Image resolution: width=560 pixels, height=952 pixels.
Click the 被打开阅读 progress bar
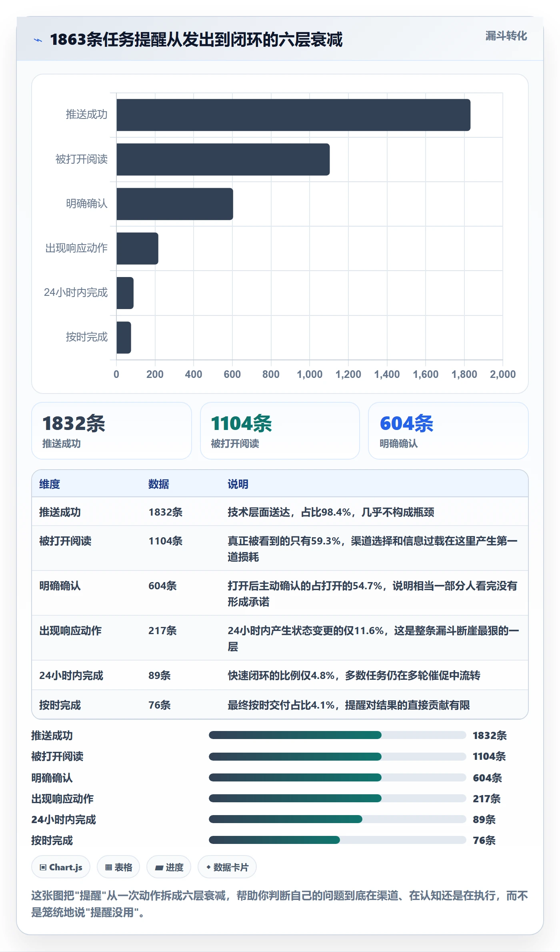(337, 756)
